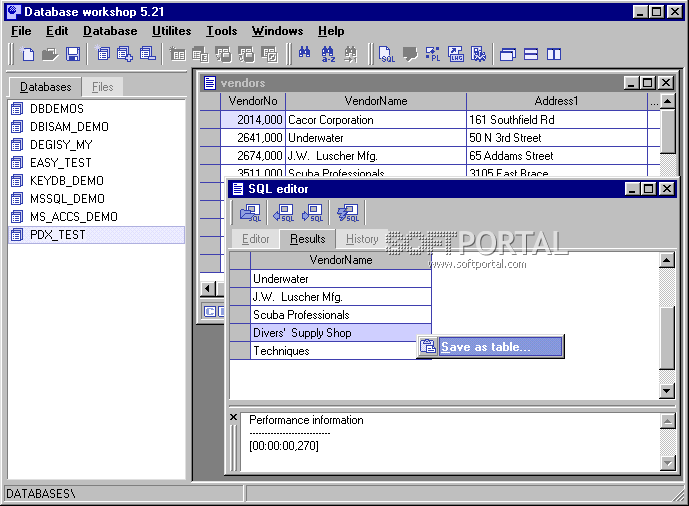Viewport: 689px width, 506px height.
Task: Click the grayed binoculars Find next icon
Action: [x=350, y=54]
